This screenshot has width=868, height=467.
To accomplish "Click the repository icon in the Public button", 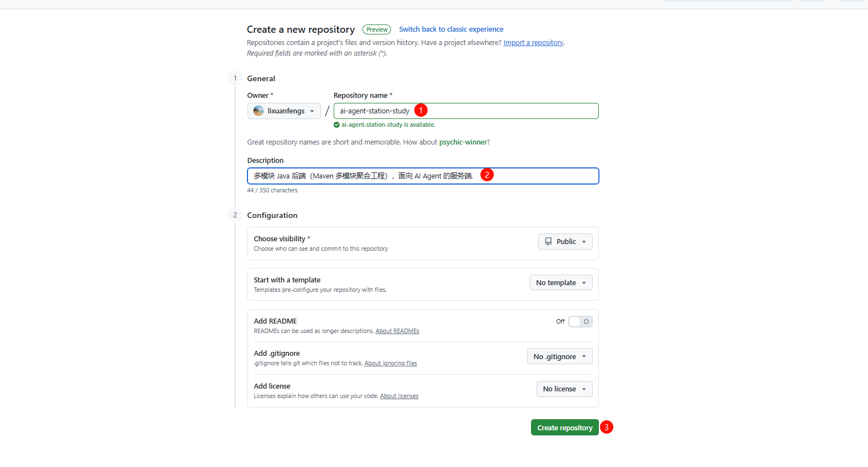I will tap(548, 242).
